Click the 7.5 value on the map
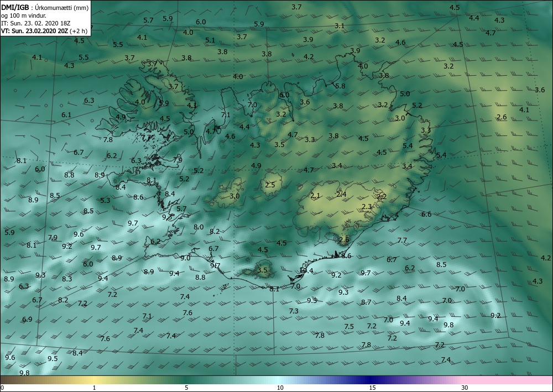The image size is (553, 392). pyautogui.click(x=349, y=327)
